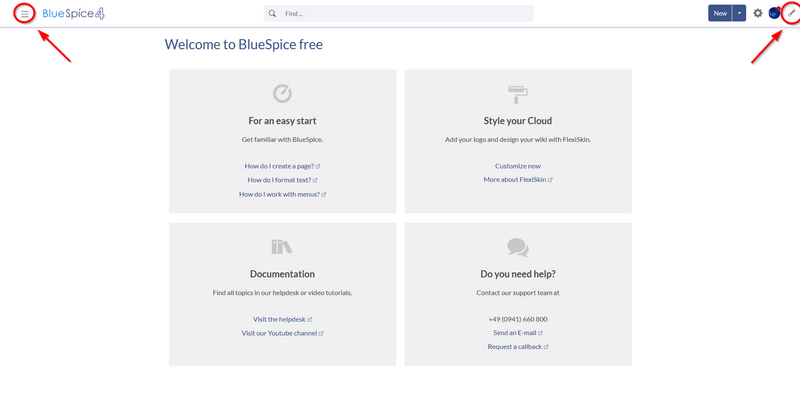Open the user avatar menu

click(x=774, y=13)
